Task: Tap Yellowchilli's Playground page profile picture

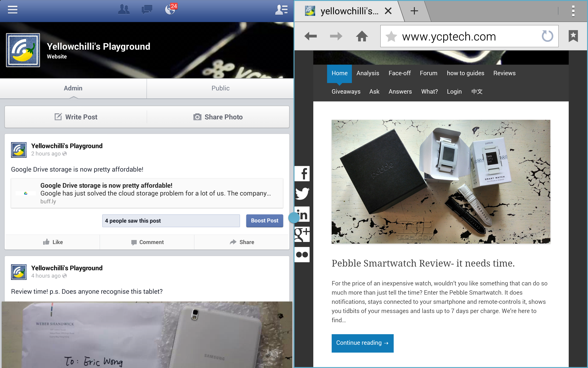Action: tap(23, 50)
